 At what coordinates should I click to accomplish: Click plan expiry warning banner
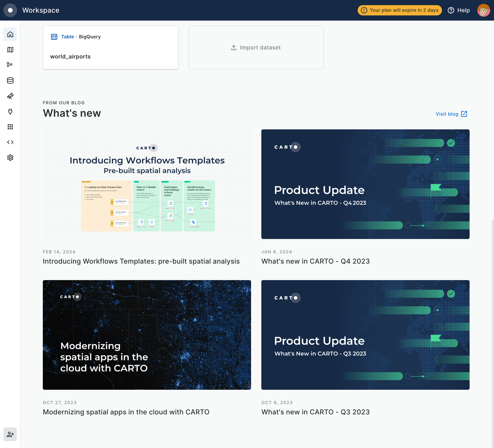(399, 10)
